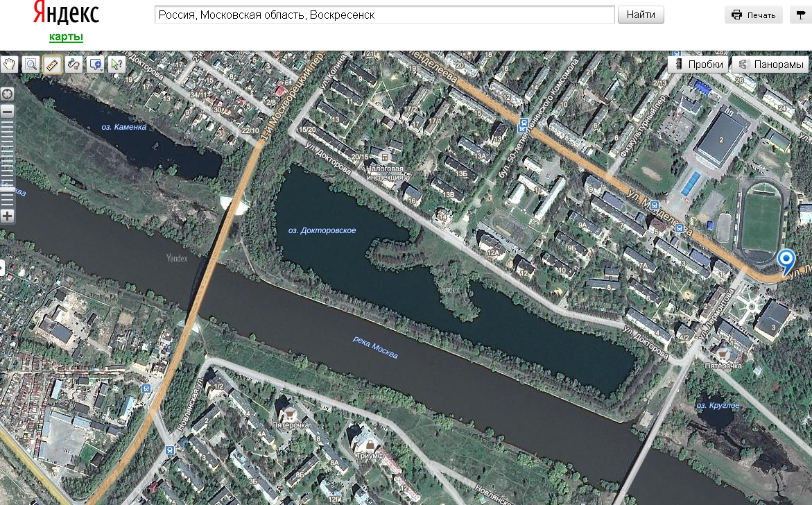This screenshot has height=505, width=812.
Task: Activate the zoom-to-area magnifier tool
Action: click(31, 65)
